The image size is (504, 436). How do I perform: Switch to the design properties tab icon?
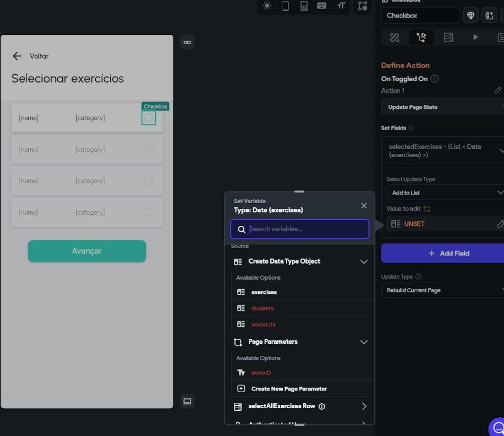(x=395, y=37)
